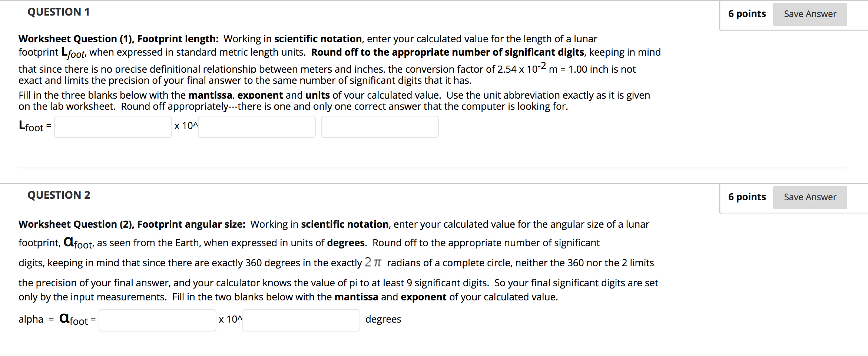Click the QUESTION 2 heading

coord(59,195)
